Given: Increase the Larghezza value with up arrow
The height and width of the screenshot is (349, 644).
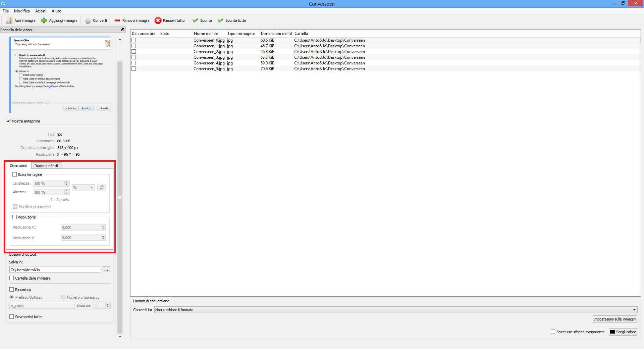Looking at the screenshot, I should point(67,182).
